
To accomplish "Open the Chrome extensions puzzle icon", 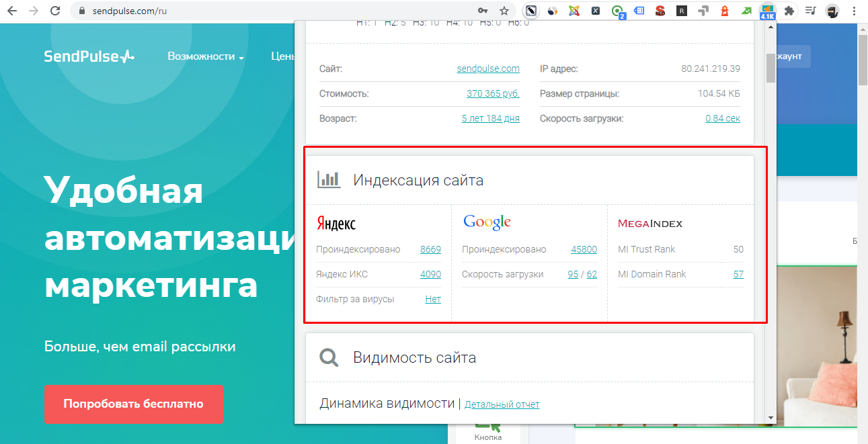I will pyautogui.click(x=789, y=11).
